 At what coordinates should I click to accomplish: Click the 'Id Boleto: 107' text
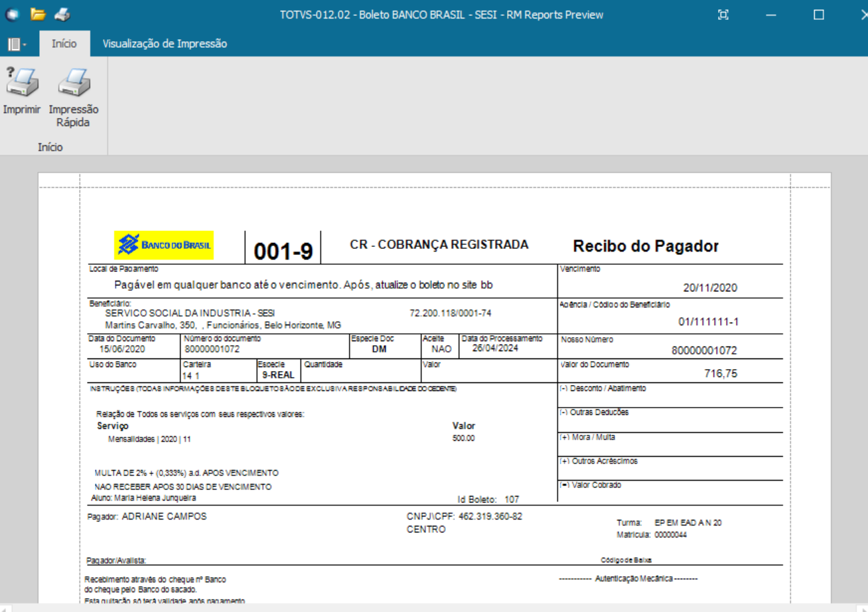[x=488, y=500]
